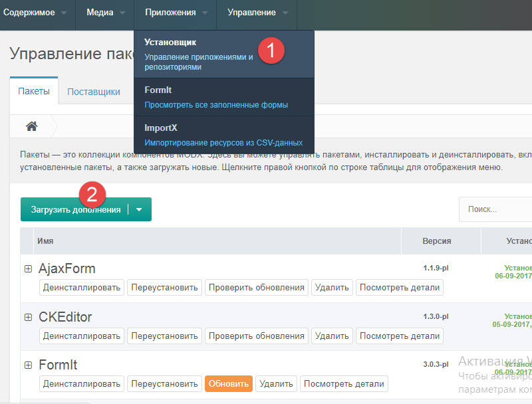Expand the AjaxForm package row
532x404 pixels.
point(29,268)
